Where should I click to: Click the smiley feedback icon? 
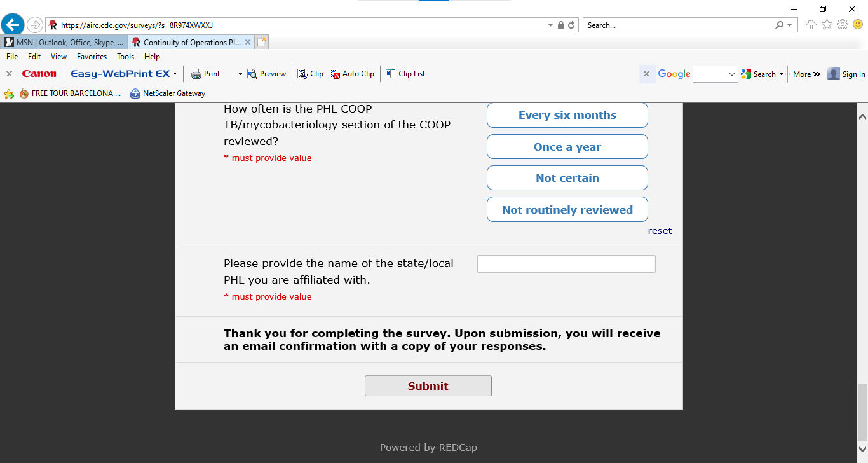coord(858,25)
